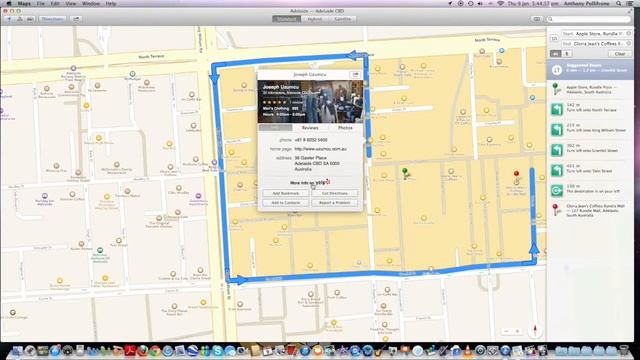Viewport: 640px width, 360px height.
Task: Click the map compass icon
Action: 535,331
